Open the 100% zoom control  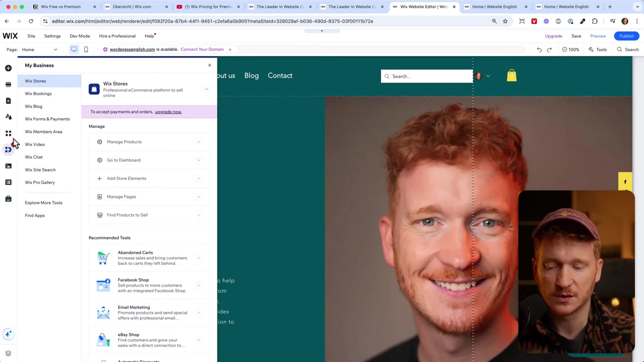click(x=571, y=50)
